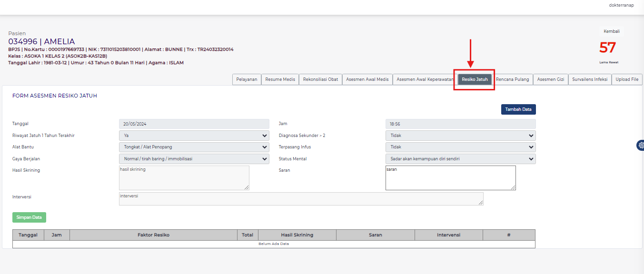644x274 pixels.
Task: Expand the Alat Bantu dropdown
Action: point(194,147)
